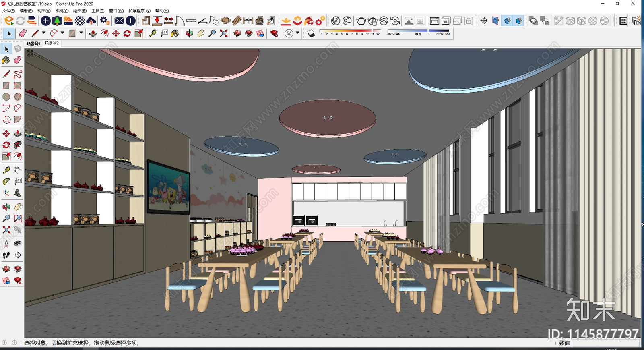Select the Offset tool in left panel
Image resolution: width=644 pixels, height=350 pixels.
pos(17,156)
